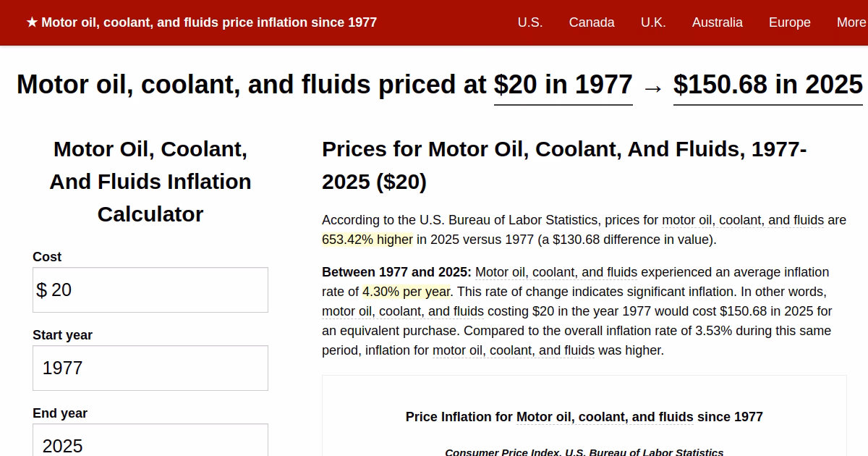Click the Start year input field
The image size is (868, 456).
click(150, 368)
